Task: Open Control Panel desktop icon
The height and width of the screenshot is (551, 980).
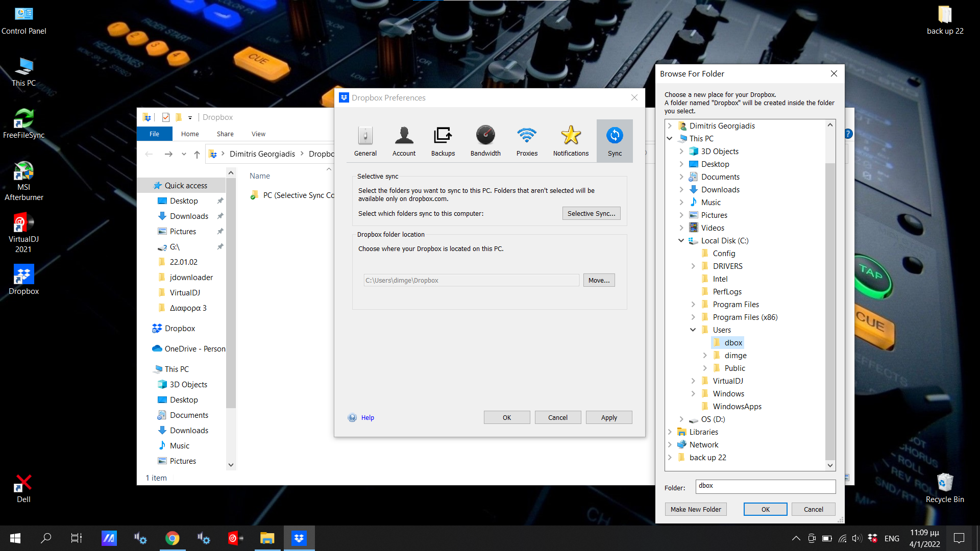Action: point(23,21)
